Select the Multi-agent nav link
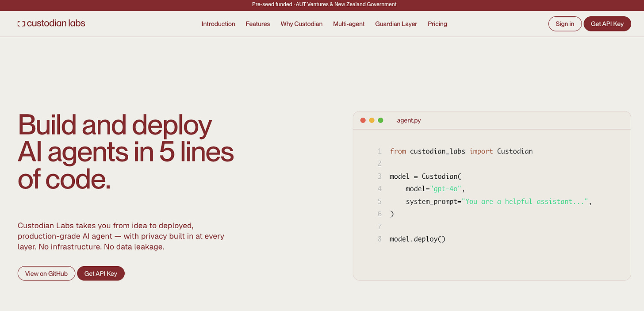 click(x=349, y=24)
